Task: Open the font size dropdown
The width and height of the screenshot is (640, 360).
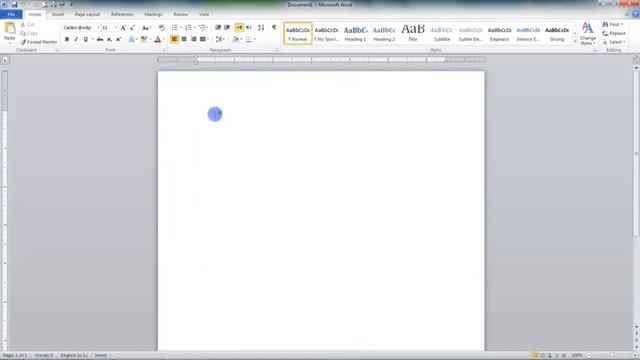Action: [x=116, y=28]
